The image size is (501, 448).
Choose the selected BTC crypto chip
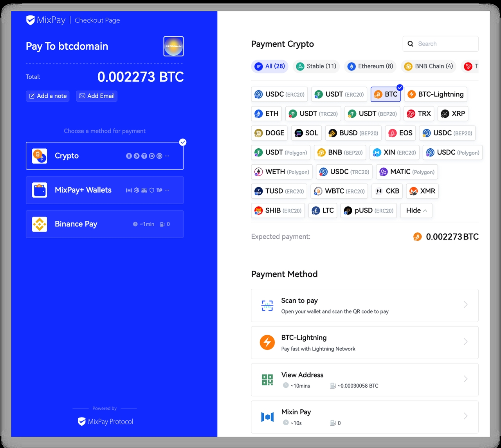coord(386,94)
